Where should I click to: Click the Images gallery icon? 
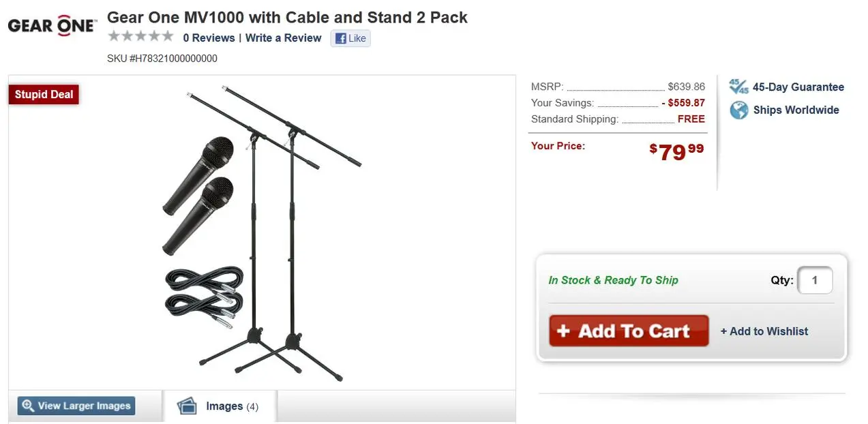pos(187,406)
